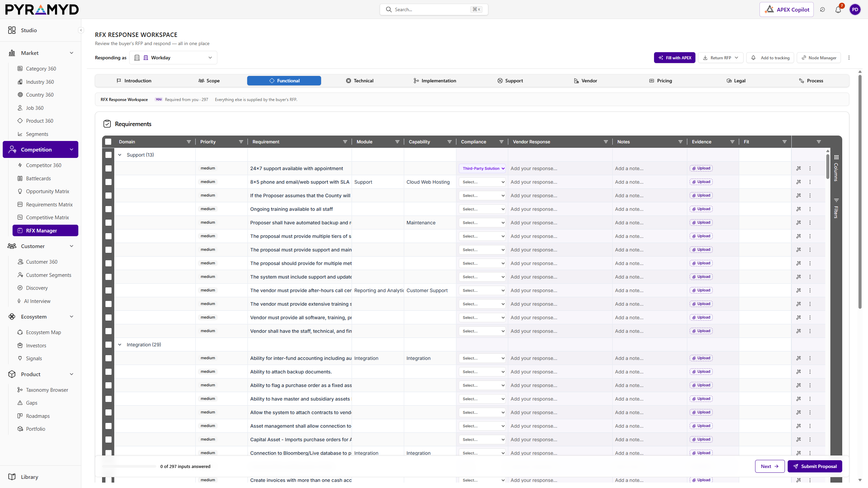Collapse the Product section chevron

72,374
